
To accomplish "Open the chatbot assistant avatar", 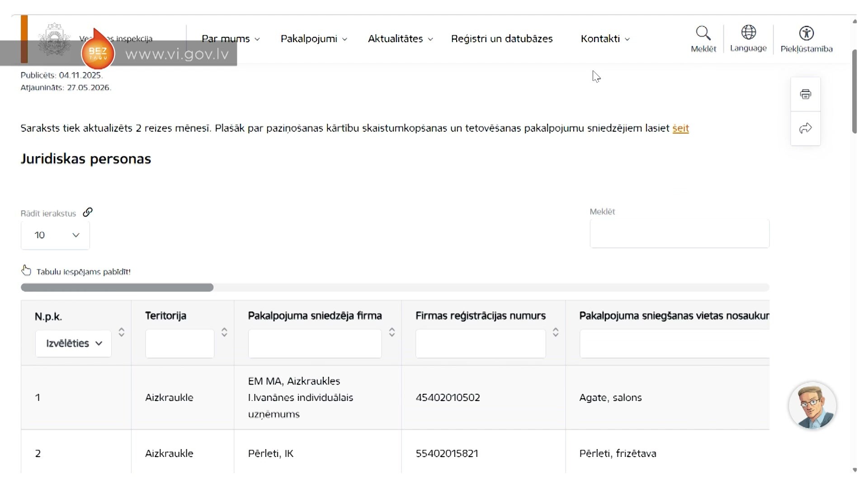I will click(812, 406).
